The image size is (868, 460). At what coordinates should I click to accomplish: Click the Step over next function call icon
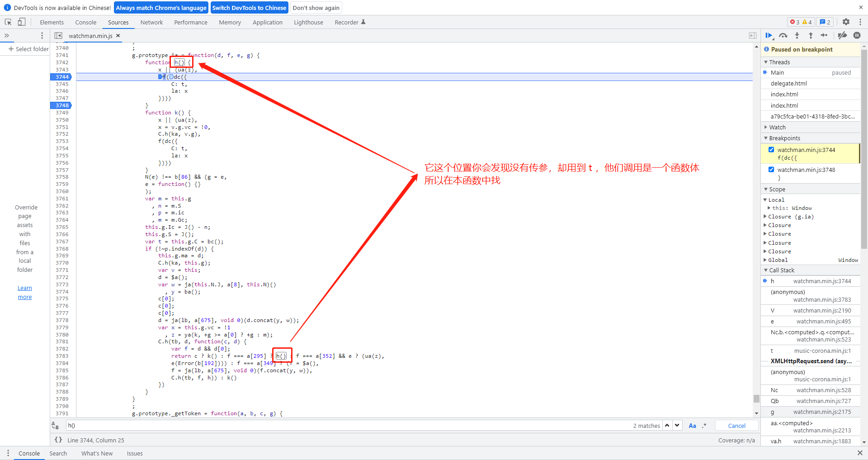click(783, 35)
